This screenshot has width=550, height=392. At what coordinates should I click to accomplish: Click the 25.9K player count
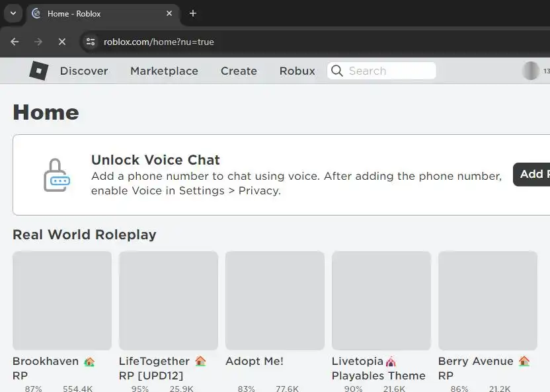pyautogui.click(x=181, y=389)
